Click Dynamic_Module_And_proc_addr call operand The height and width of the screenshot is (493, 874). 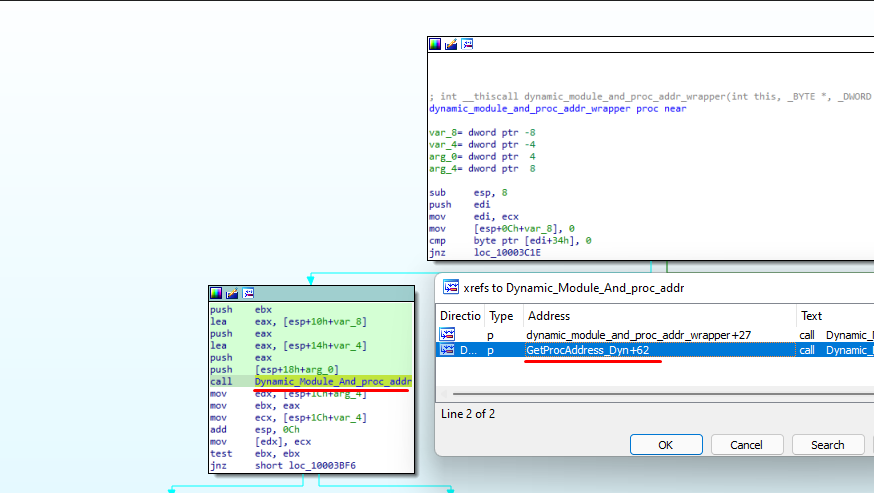pyautogui.click(x=333, y=381)
